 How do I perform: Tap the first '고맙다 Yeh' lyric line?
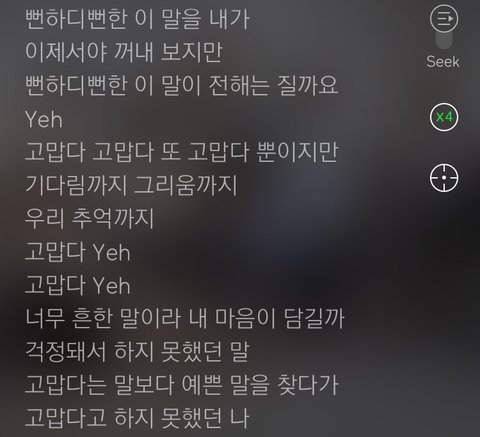[x=77, y=252]
